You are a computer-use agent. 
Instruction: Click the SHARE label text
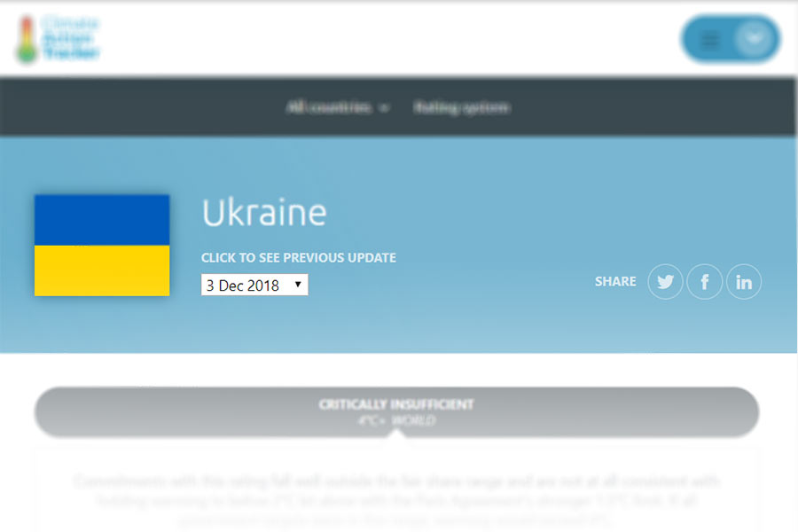tap(615, 281)
